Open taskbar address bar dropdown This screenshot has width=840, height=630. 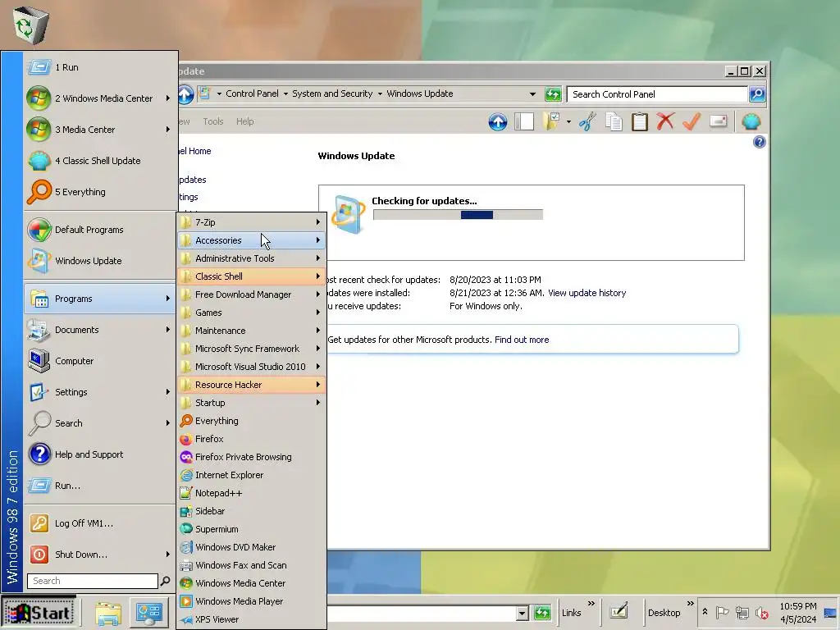[x=522, y=613]
